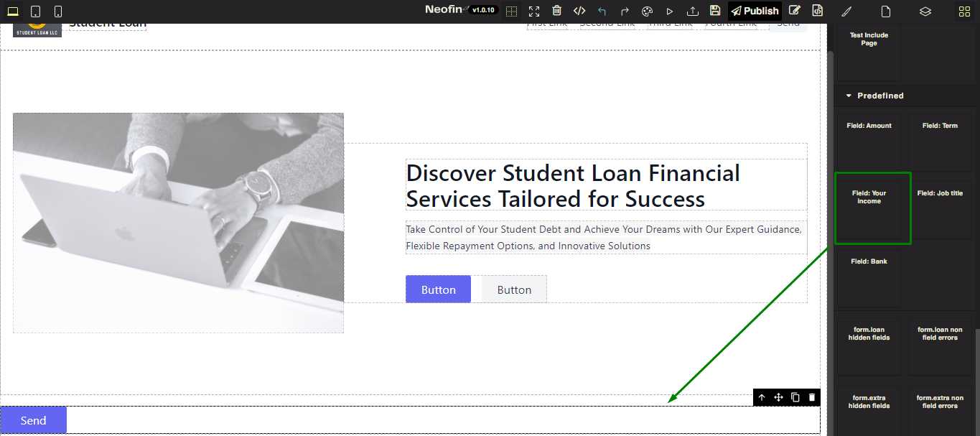Viewport: 980px width, 436px height.
Task: Open the color palette theme icon
Action: coord(647,11)
